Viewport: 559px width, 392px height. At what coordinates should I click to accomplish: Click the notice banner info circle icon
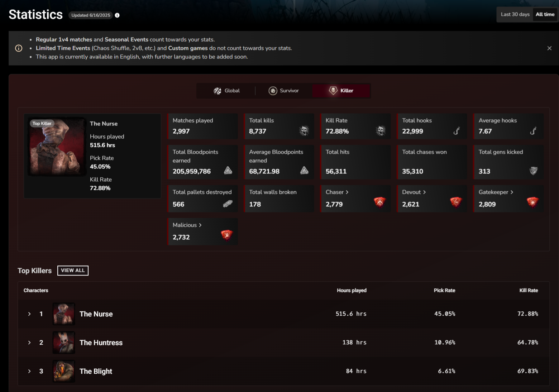coord(19,48)
